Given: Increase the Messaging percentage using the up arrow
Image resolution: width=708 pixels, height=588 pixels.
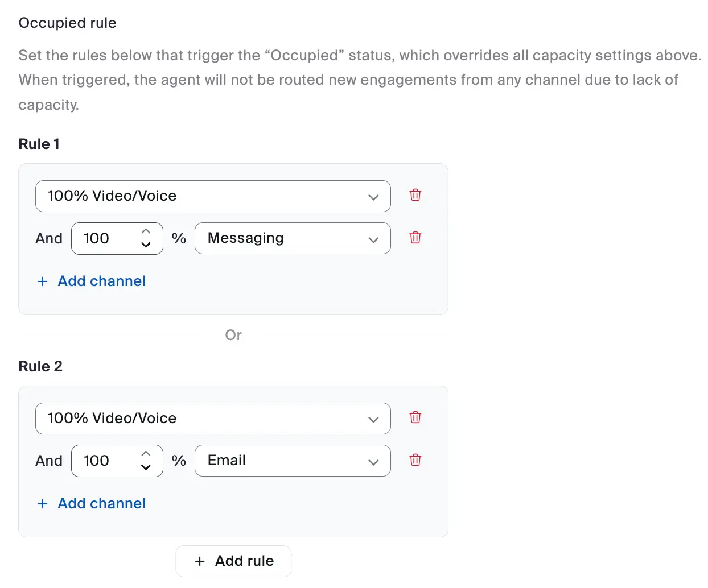Looking at the screenshot, I should [146, 231].
